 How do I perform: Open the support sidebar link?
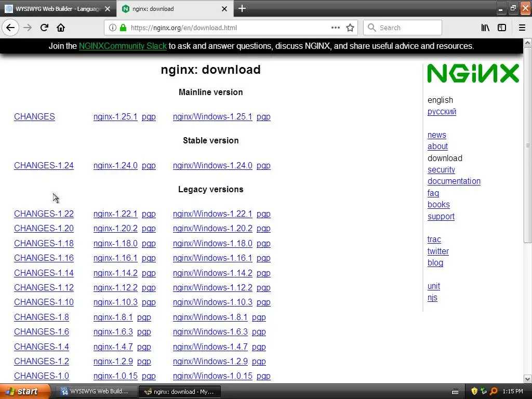point(441,217)
